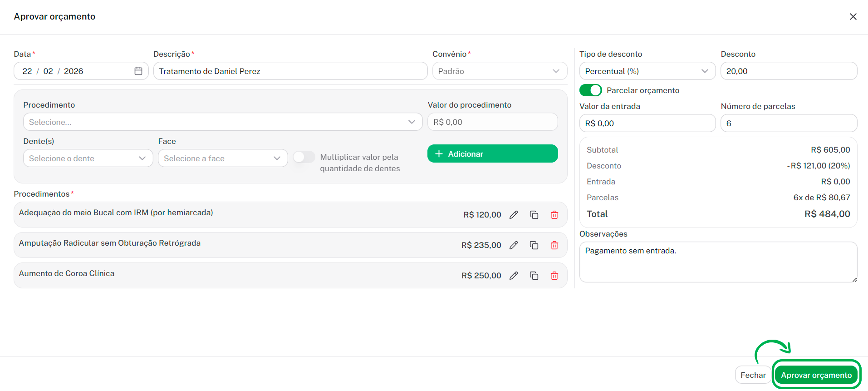868x391 pixels.
Task: Change the Tipo de desconto dropdown
Action: tap(647, 71)
